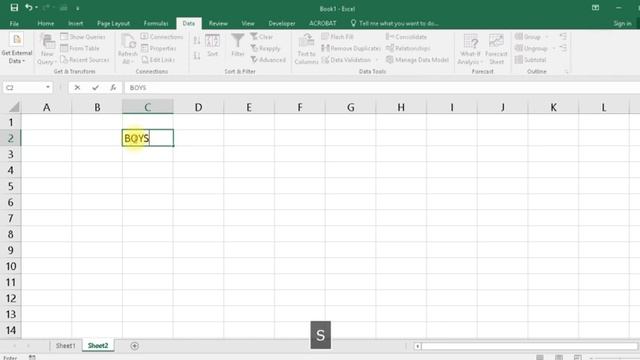Add a new sheet with plus icon
The height and width of the screenshot is (360, 640).
(x=134, y=346)
